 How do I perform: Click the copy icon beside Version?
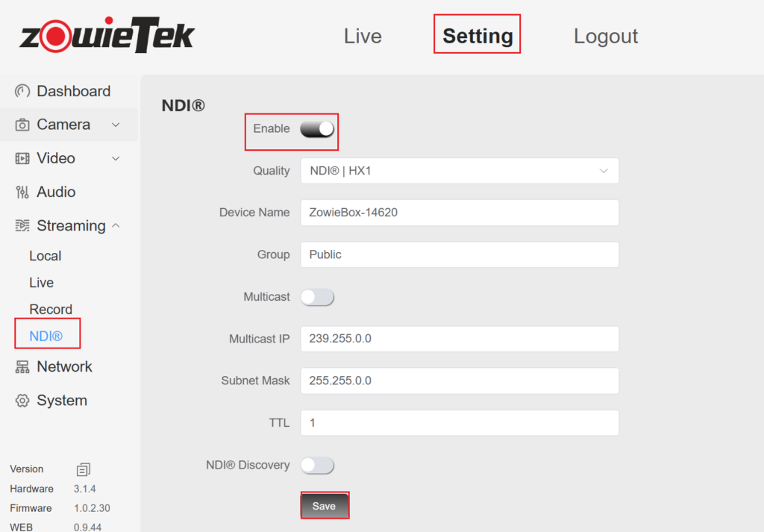pyautogui.click(x=83, y=469)
